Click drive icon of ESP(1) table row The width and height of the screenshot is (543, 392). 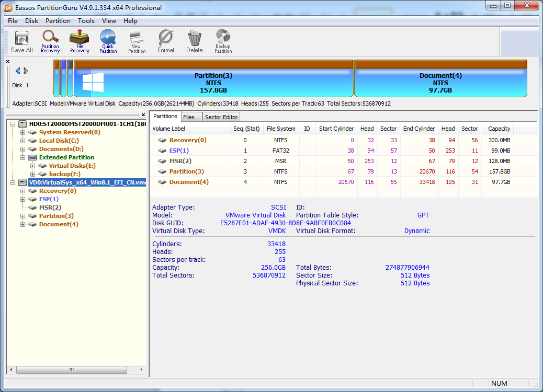point(162,151)
